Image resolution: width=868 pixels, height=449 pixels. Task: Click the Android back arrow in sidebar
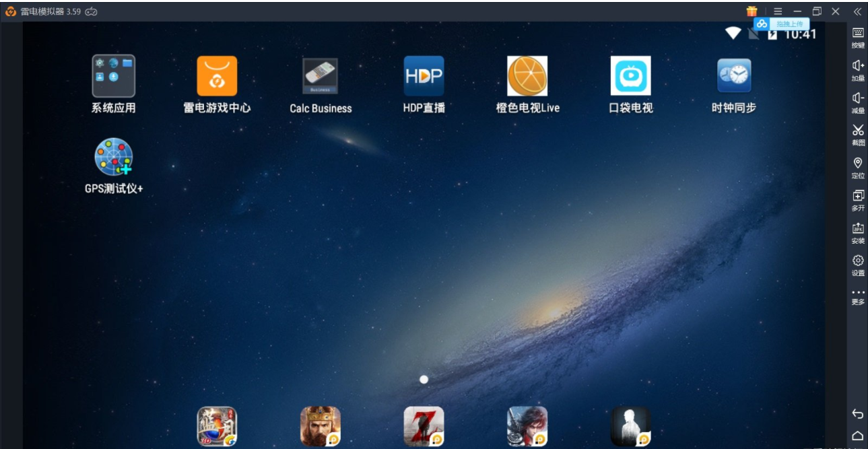coord(858,413)
